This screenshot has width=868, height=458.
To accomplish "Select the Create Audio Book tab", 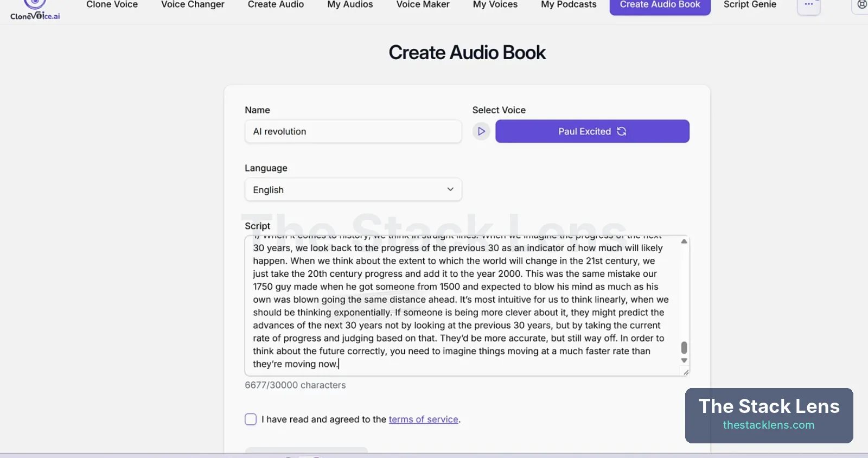I will 660,5.
